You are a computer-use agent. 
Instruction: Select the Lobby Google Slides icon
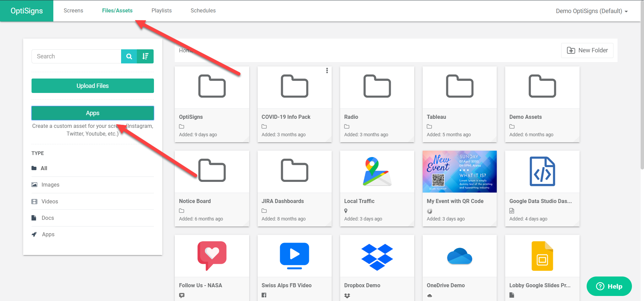coord(542,256)
